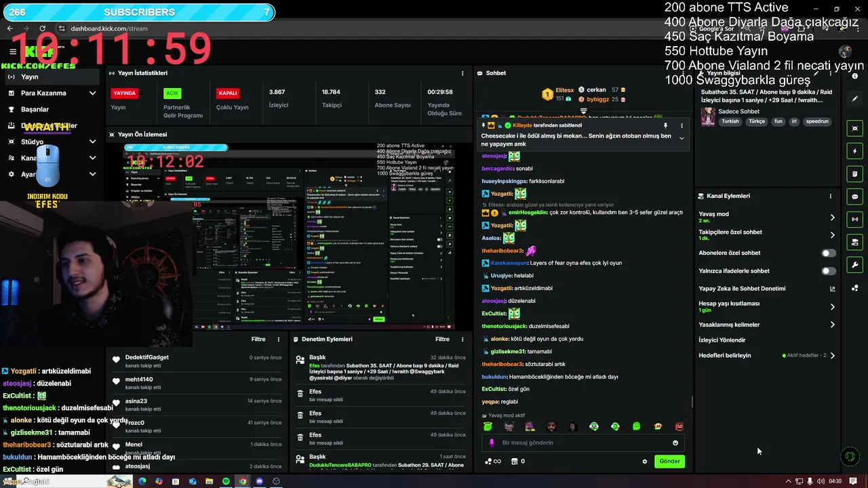Expand Takipçilere özel sohbet settings
The width and height of the screenshot is (868, 488).
coord(833,235)
